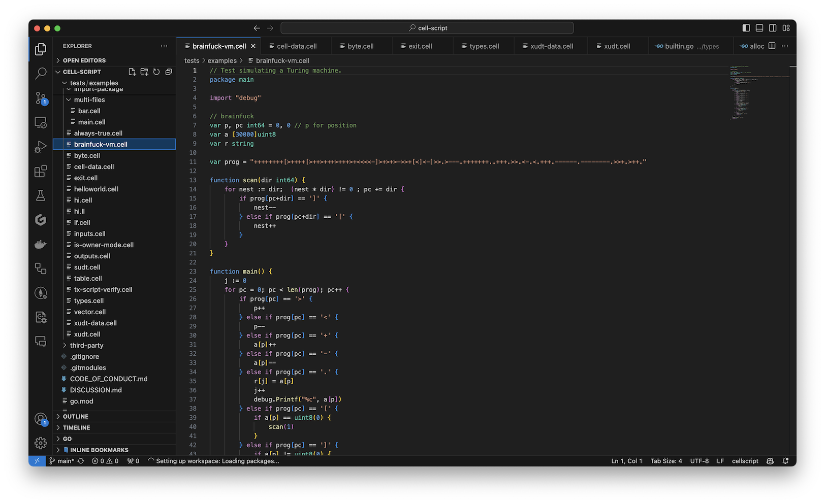Change UTF-8 file encoding
This screenshot has width=825, height=504.
click(x=700, y=461)
